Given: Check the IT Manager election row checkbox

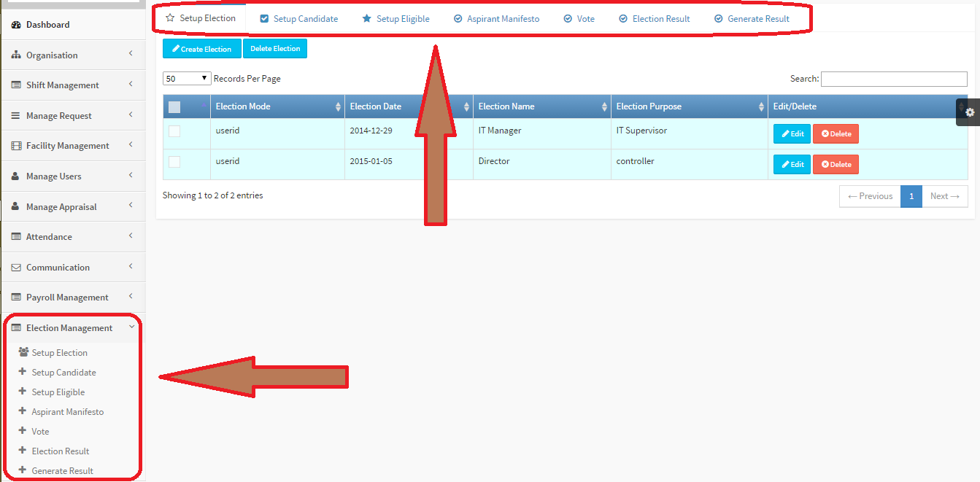Looking at the screenshot, I should [174, 131].
